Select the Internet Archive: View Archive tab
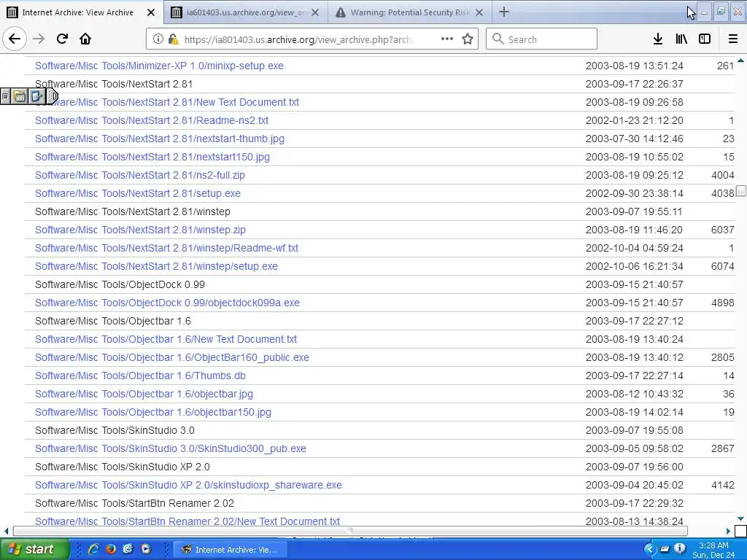 point(77,12)
